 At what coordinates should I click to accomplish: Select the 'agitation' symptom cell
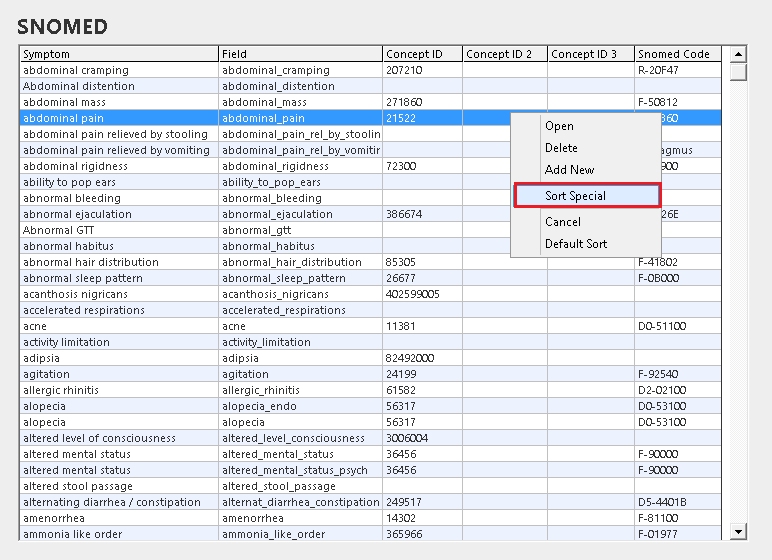coord(119,374)
